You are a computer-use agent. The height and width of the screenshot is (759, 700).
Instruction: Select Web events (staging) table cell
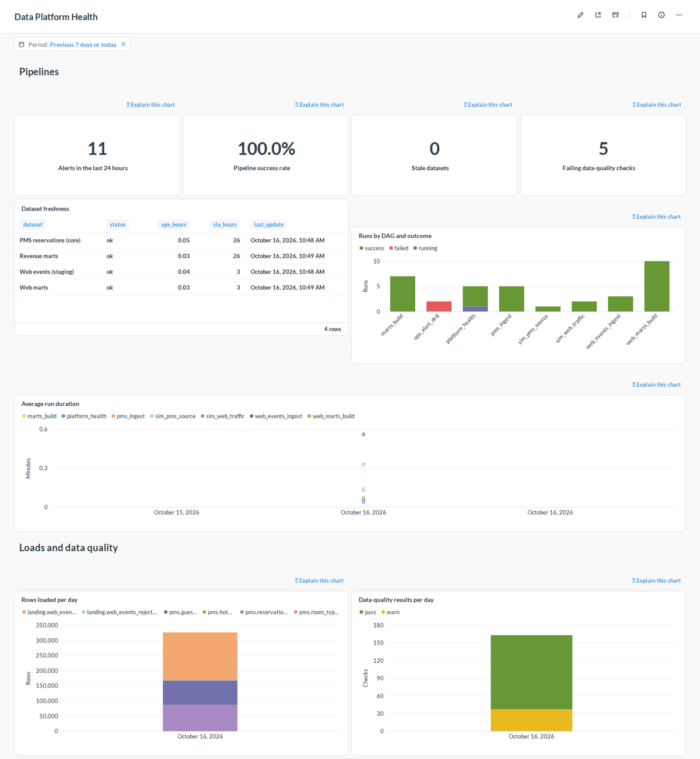[x=47, y=272]
